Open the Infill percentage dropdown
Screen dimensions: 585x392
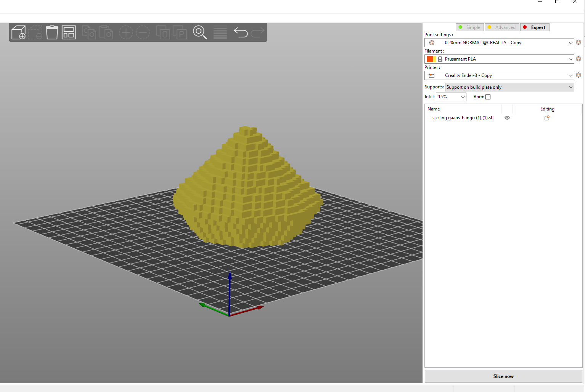pyautogui.click(x=451, y=97)
